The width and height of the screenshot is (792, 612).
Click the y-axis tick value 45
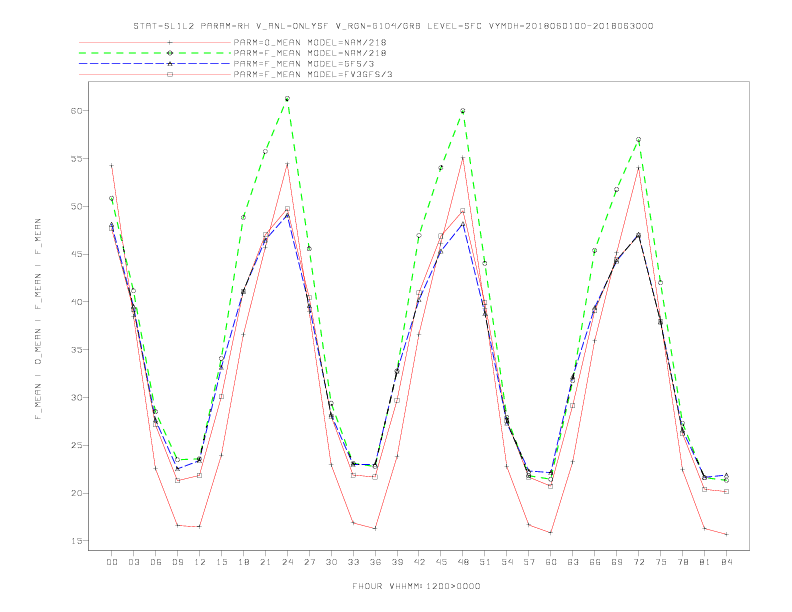77,254
